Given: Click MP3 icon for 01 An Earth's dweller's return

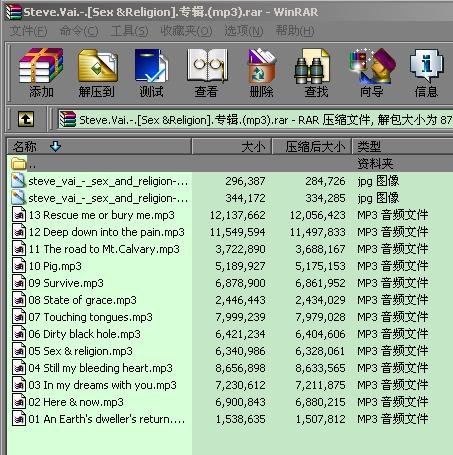Looking at the screenshot, I should pos(19,419).
